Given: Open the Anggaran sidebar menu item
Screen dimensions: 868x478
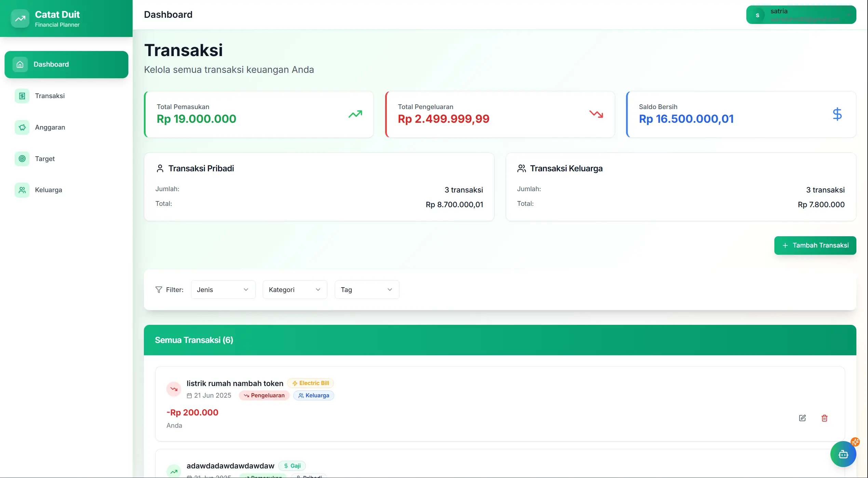Looking at the screenshot, I should pos(50,127).
